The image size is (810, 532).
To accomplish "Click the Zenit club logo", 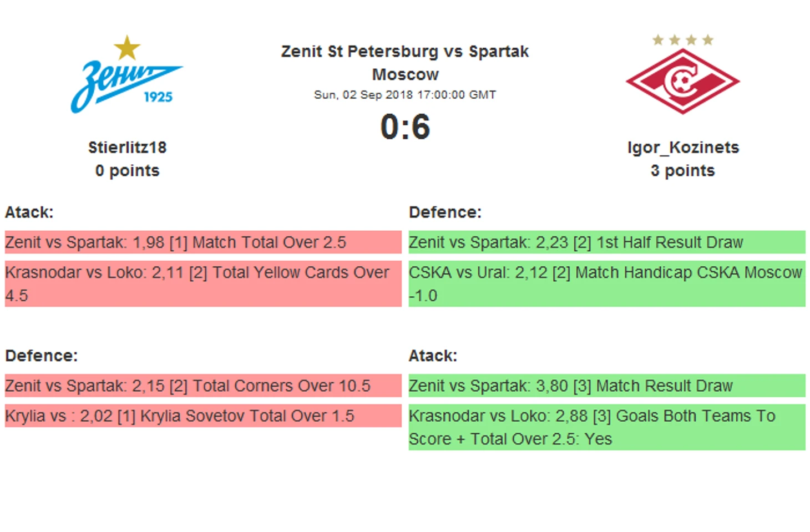I will tap(127, 74).
